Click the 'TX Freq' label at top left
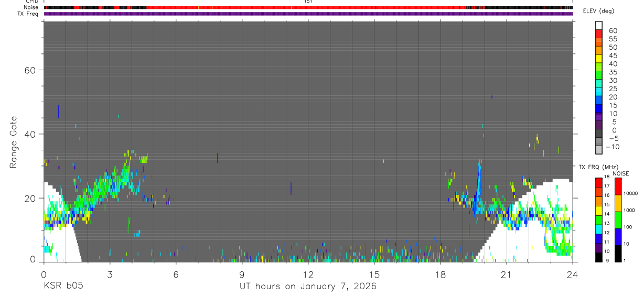 coord(28,14)
